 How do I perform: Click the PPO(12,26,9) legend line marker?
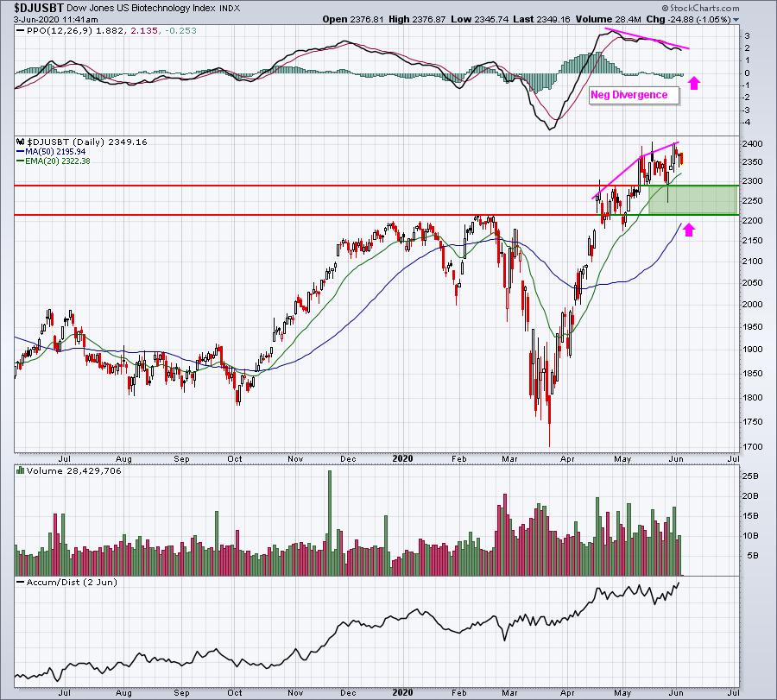point(21,31)
